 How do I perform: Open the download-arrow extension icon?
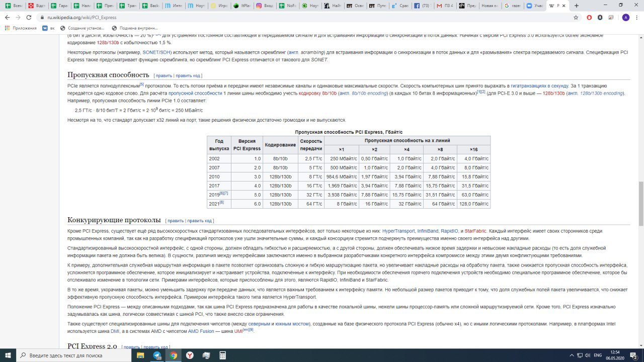coord(600,17)
